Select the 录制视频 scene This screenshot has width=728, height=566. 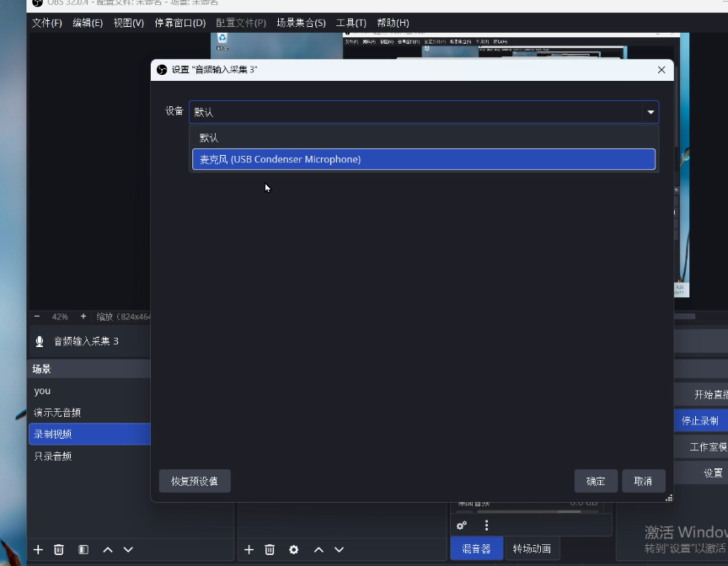(89, 435)
